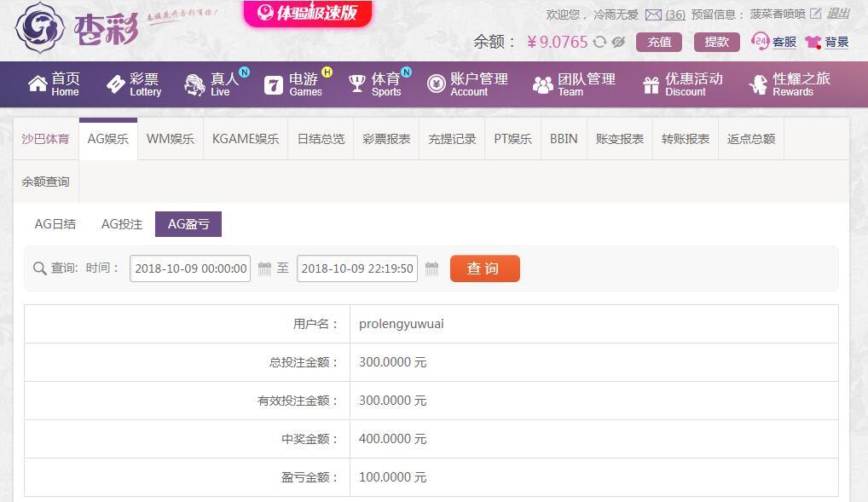Refresh the account balance
868x502 pixels.
[x=600, y=42]
